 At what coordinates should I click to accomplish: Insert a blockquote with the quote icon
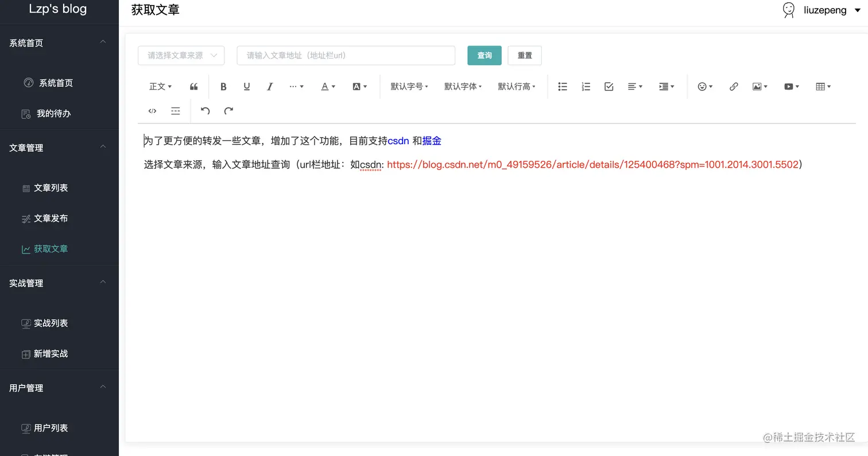(194, 87)
